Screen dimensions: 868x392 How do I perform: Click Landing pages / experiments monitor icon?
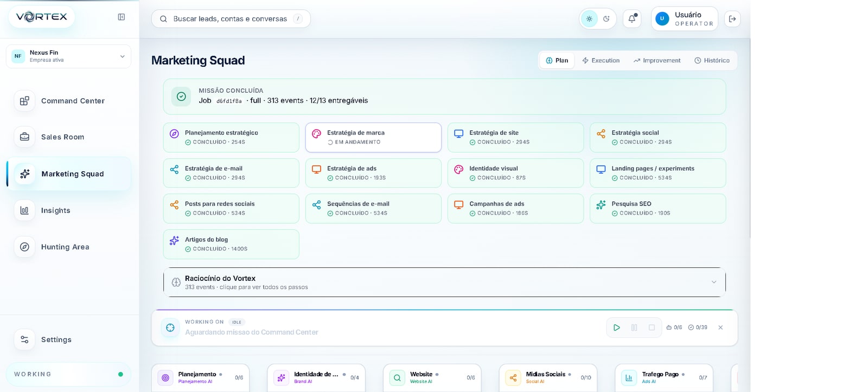(601, 169)
